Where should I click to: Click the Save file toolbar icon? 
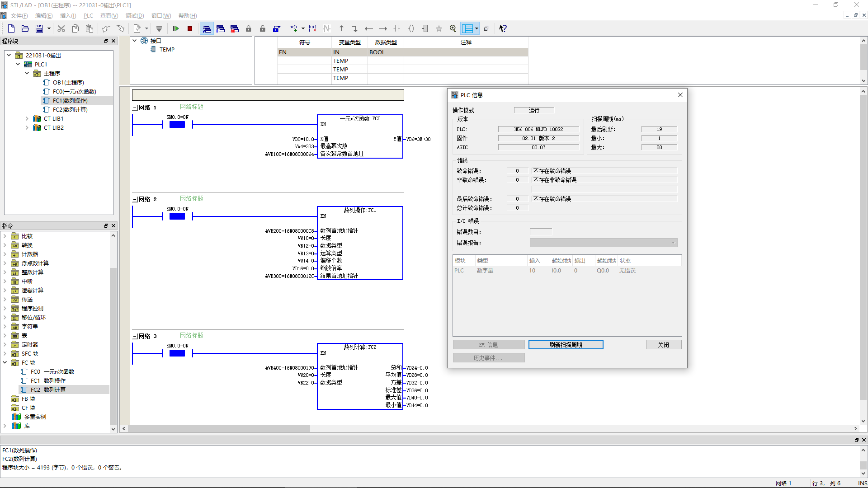click(39, 28)
